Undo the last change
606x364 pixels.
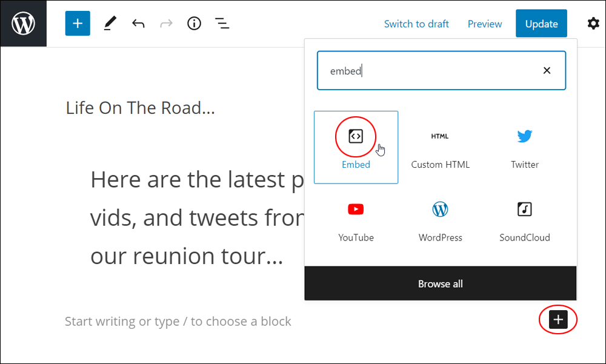click(138, 24)
